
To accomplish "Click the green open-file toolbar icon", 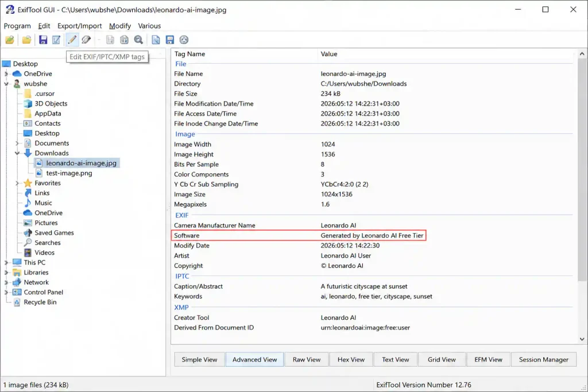I will click(10, 40).
